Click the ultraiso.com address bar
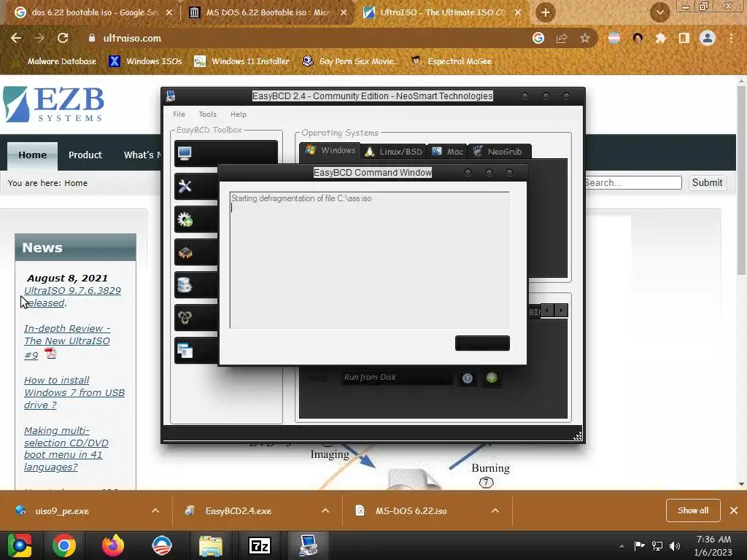 pyautogui.click(x=305, y=38)
